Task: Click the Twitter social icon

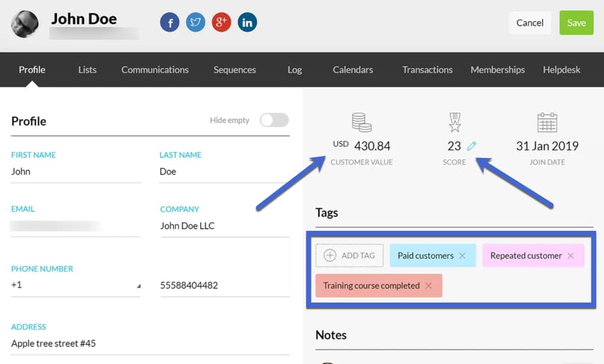Action: pos(195,22)
